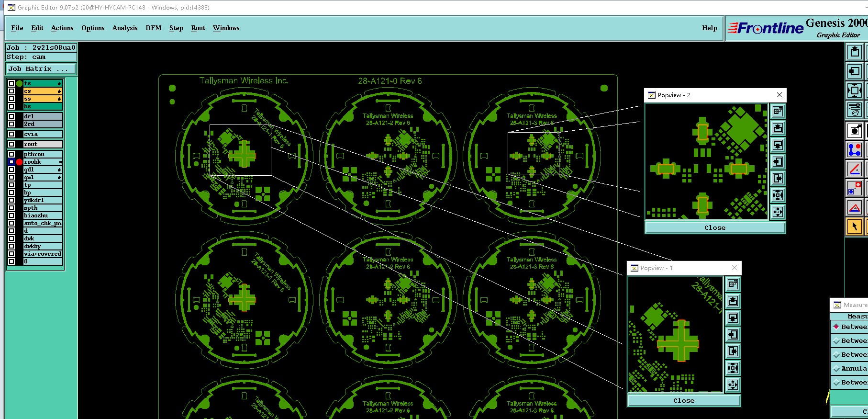This screenshot has height=419, width=868.
Task: Select the move feature squares tool
Action: [x=855, y=188]
